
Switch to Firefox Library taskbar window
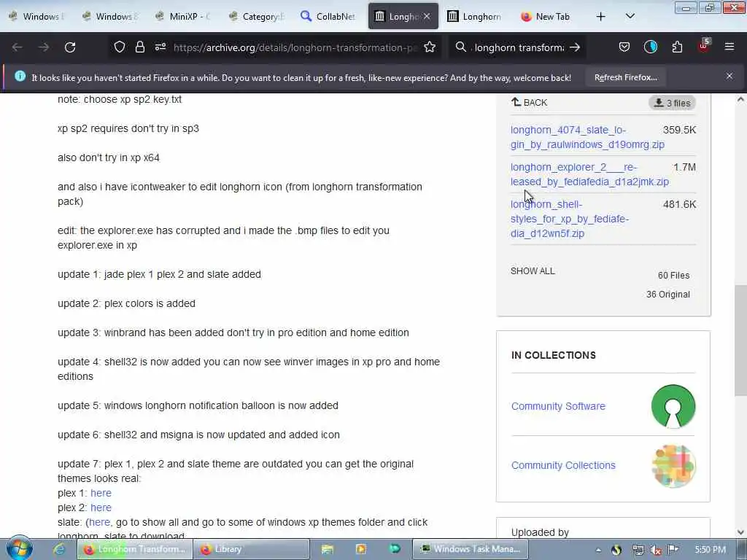(x=252, y=549)
